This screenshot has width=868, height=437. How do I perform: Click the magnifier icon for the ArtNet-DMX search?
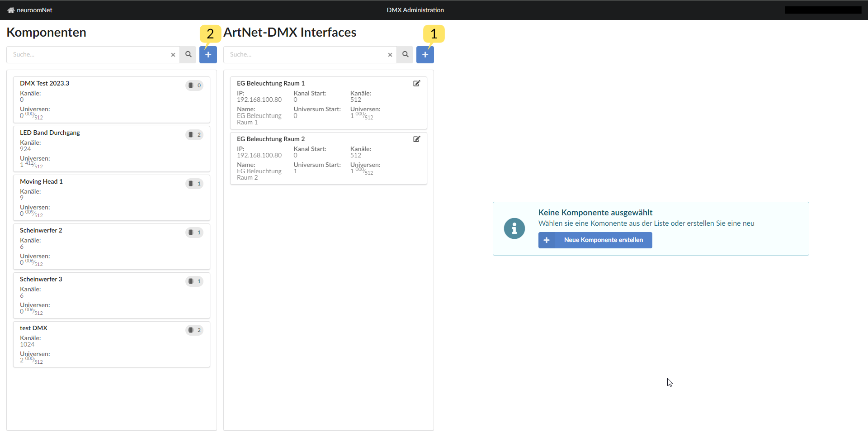click(x=405, y=54)
